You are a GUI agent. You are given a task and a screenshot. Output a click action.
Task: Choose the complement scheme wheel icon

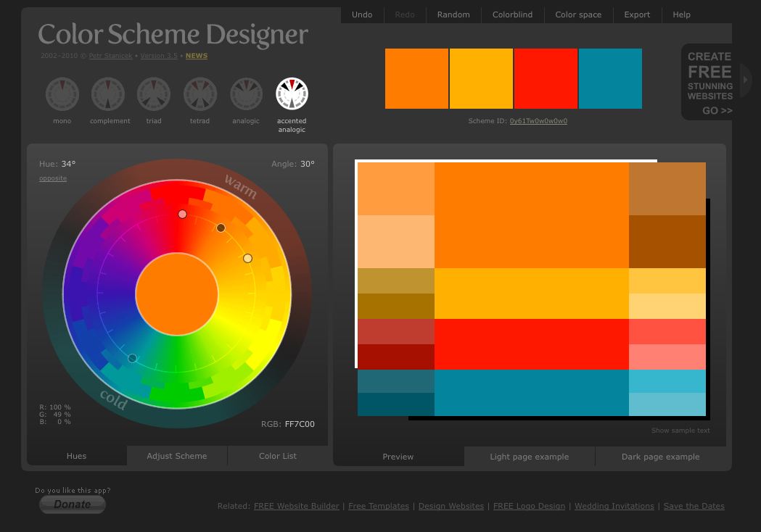108,94
